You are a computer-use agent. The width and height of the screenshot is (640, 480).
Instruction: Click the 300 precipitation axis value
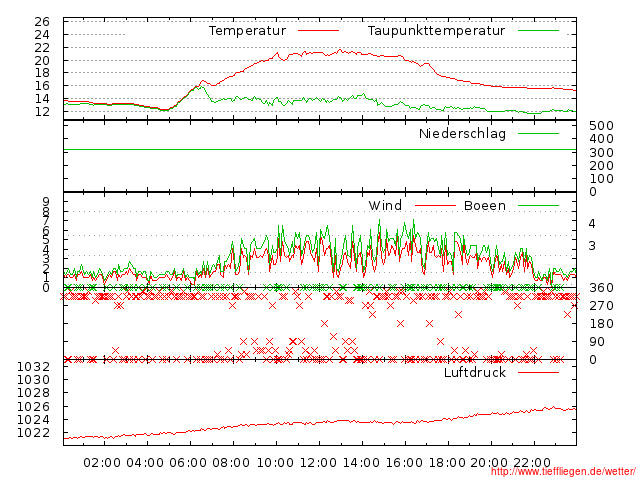tap(601, 153)
